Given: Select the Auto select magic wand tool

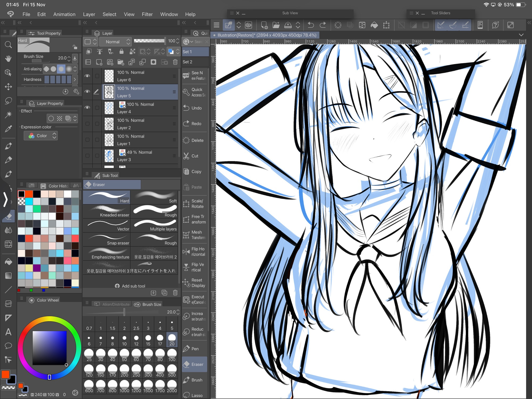Looking at the screenshot, I should pos(8,114).
